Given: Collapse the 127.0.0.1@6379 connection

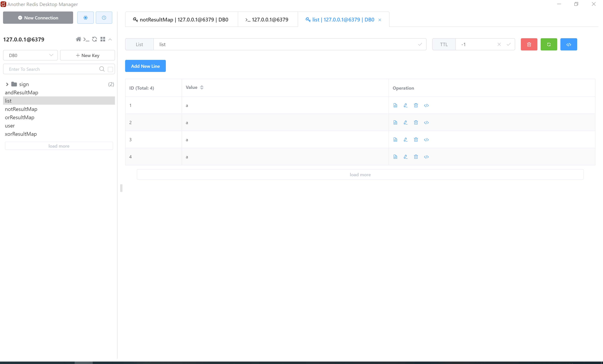Looking at the screenshot, I should click(x=110, y=39).
